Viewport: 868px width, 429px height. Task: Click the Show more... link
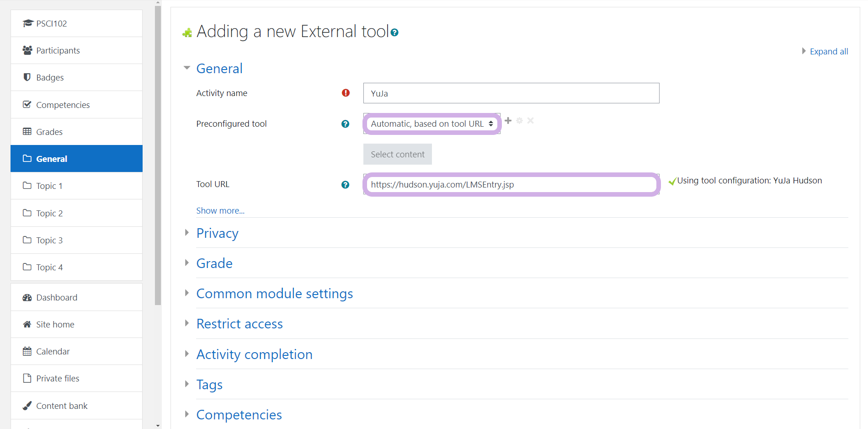tap(220, 211)
